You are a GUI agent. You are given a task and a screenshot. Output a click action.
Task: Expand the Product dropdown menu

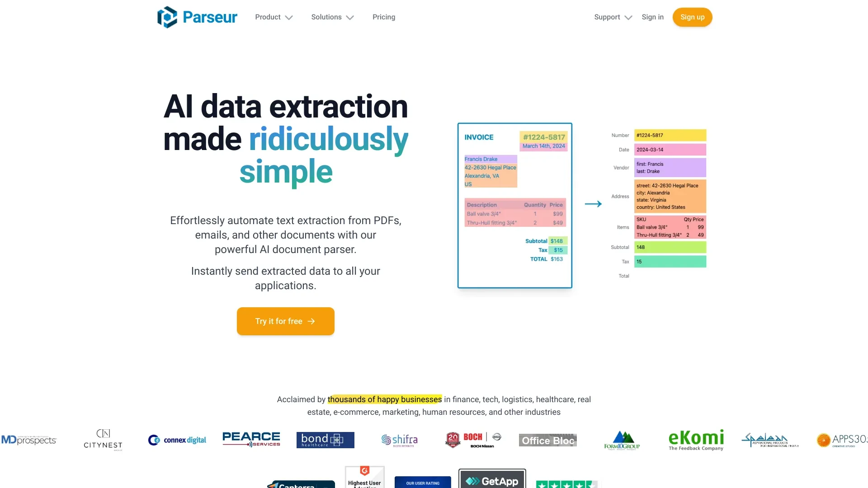pyautogui.click(x=274, y=17)
